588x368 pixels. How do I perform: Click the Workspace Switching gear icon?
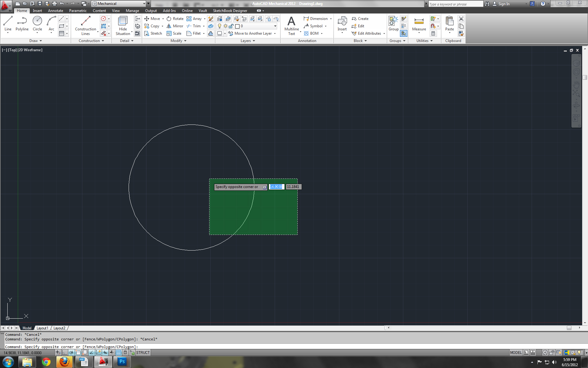point(545,353)
